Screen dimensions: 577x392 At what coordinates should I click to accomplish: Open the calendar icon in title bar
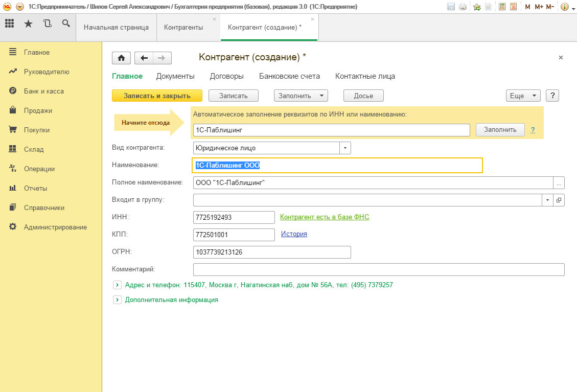coord(513,7)
